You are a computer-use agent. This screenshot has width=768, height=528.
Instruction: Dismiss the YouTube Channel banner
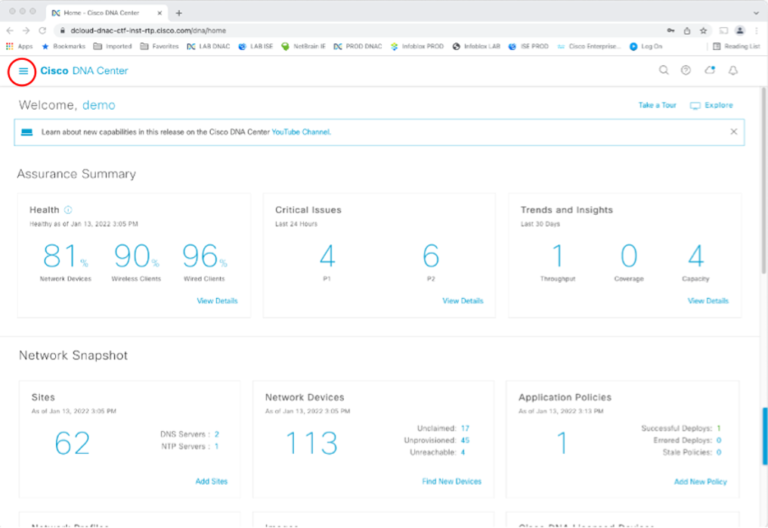click(x=734, y=131)
